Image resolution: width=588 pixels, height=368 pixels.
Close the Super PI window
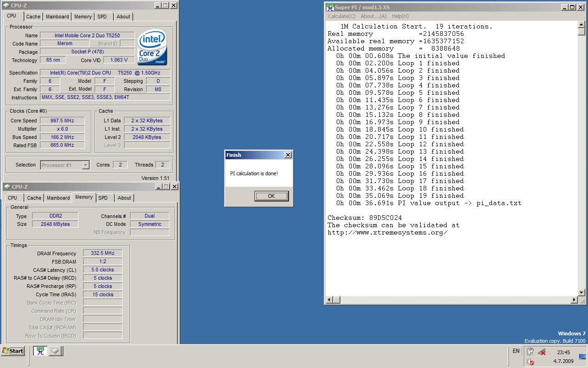coord(581,7)
